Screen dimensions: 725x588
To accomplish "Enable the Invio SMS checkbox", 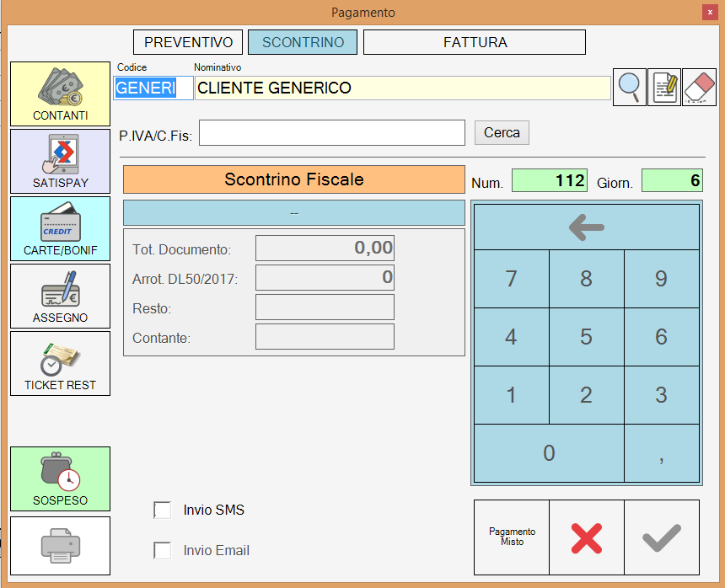I will (x=162, y=510).
